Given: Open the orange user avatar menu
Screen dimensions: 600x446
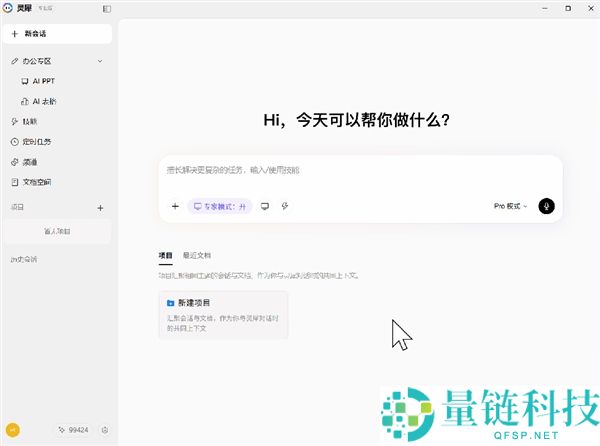Looking at the screenshot, I should coord(13,430).
